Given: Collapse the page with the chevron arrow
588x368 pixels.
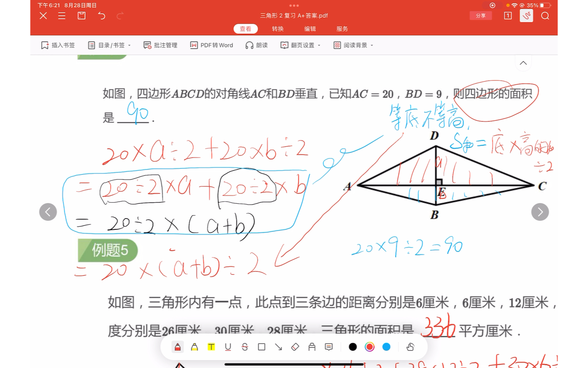Looking at the screenshot, I should [523, 63].
